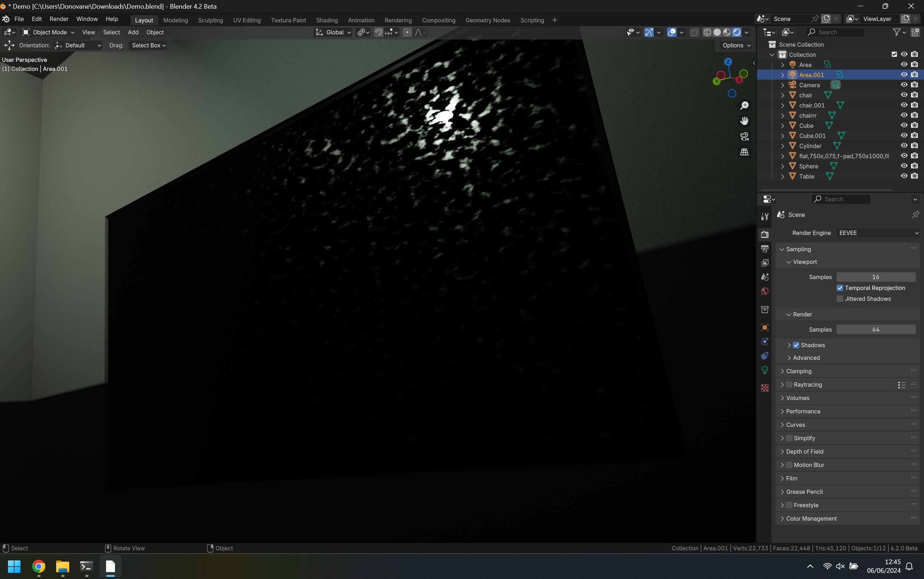Open the Output properties tab

point(765,248)
